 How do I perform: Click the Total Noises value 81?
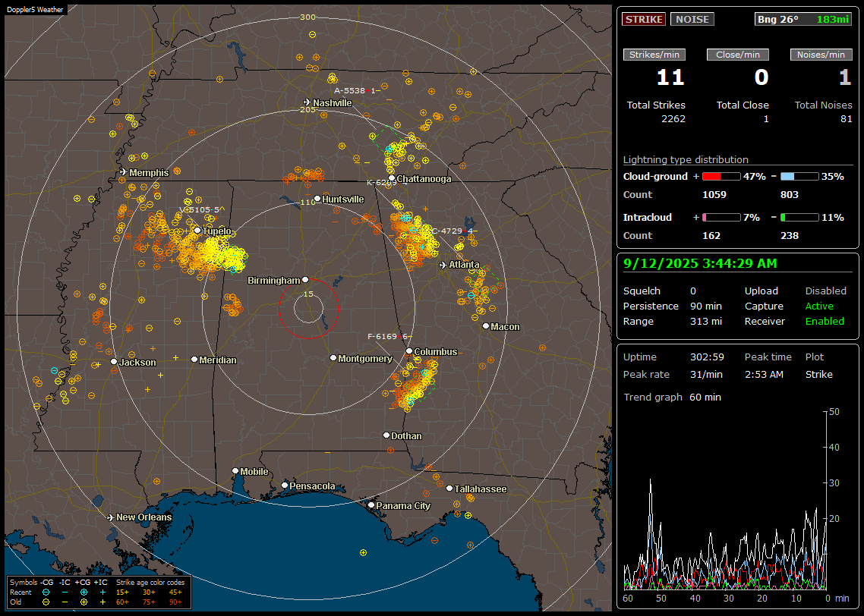coord(846,119)
